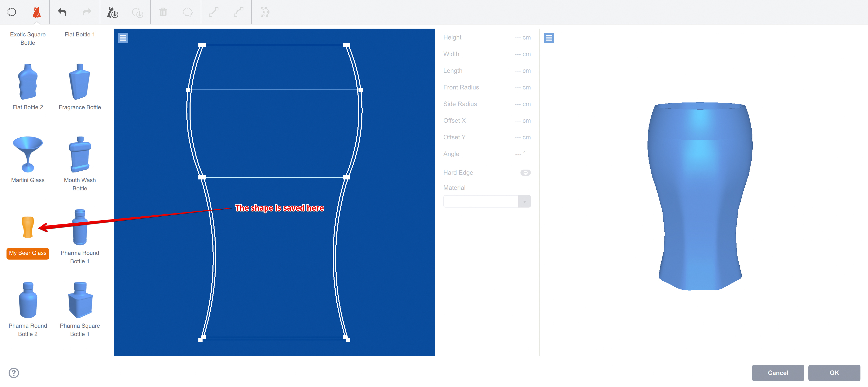Click the trash delete icon

(x=163, y=12)
